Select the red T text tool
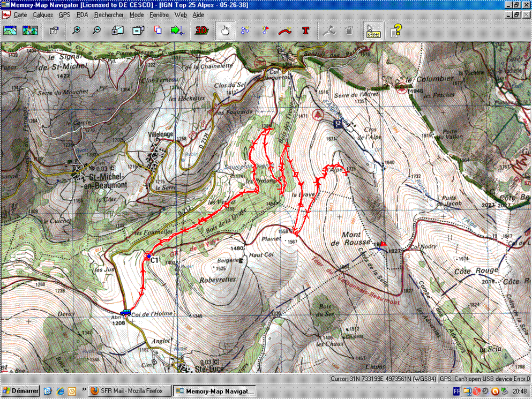This screenshot has height=399, width=532. (x=306, y=31)
